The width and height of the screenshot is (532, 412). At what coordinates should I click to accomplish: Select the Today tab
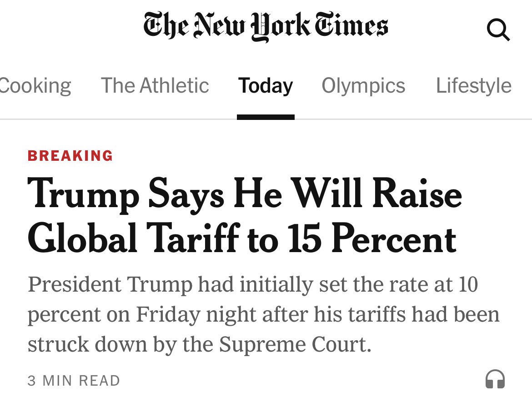[266, 85]
